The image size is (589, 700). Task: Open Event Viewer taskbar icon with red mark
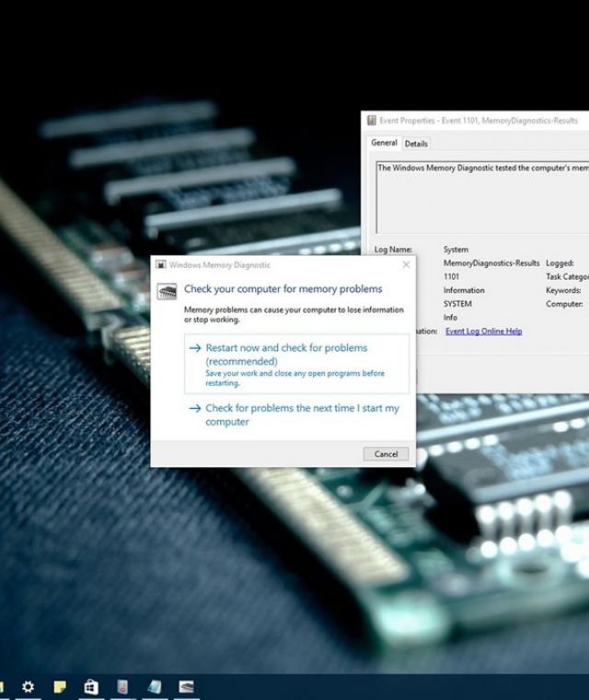point(122,686)
